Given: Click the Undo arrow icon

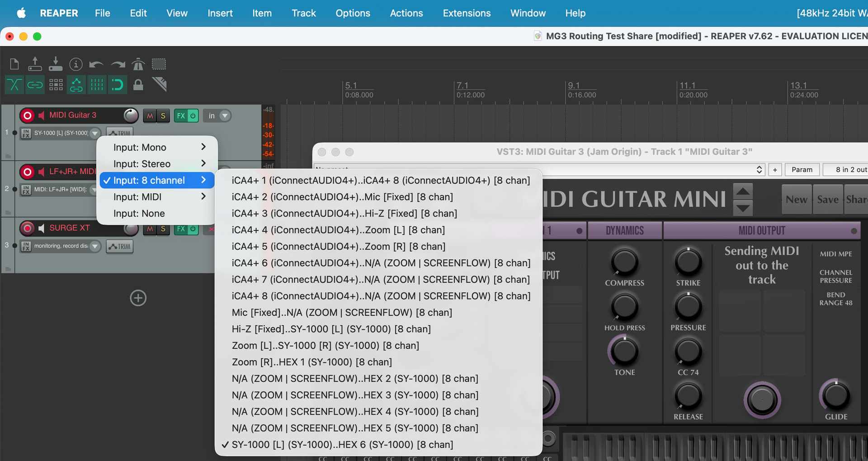Looking at the screenshot, I should pos(96,64).
